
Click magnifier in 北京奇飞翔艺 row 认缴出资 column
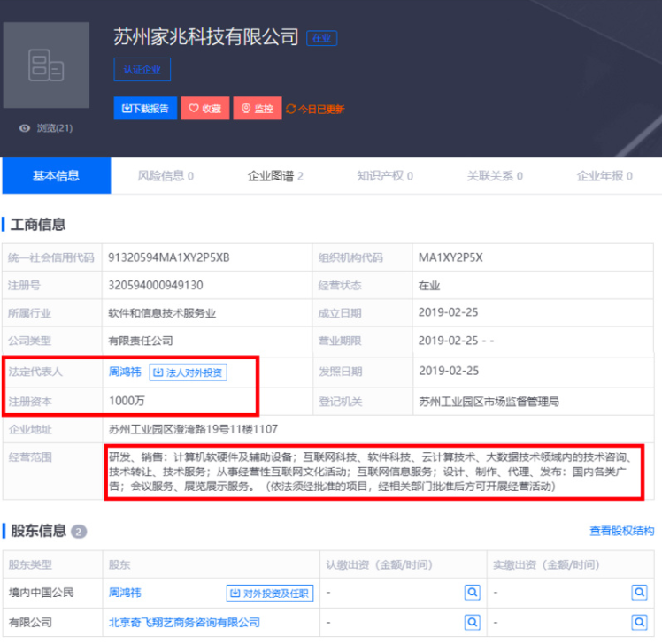point(473,622)
